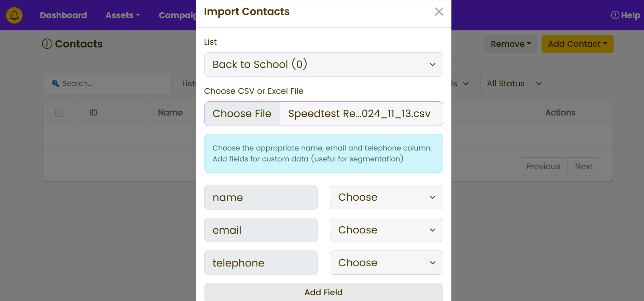
Task: Click the Contacts info icon
Action: 47,44
